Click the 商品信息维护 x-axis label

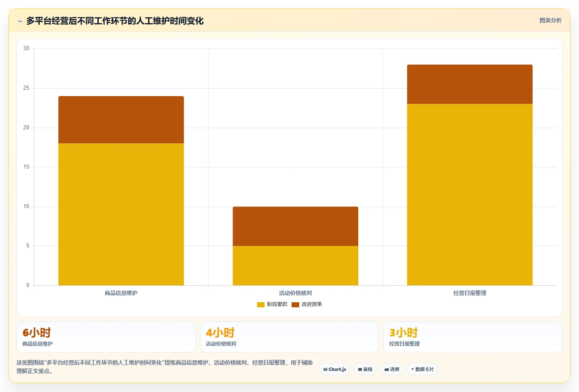[x=121, y=293]
